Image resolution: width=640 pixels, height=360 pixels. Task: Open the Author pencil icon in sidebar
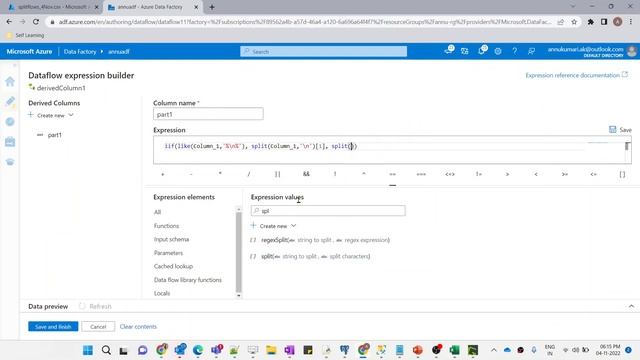[x=10, y=101]
